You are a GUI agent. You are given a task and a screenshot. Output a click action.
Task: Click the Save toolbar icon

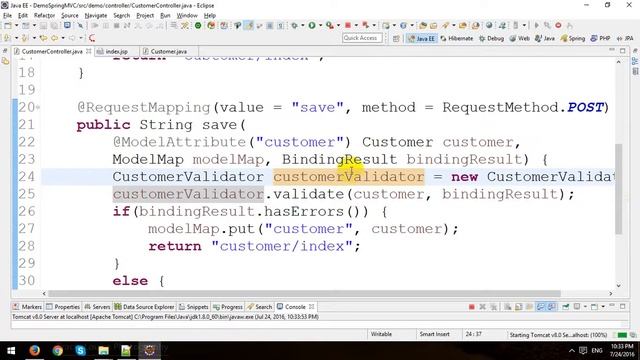(x=43, y=25)
